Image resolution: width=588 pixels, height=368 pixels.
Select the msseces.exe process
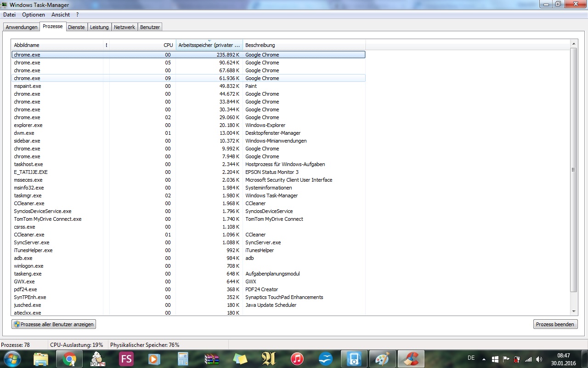(x=188, y=180)
